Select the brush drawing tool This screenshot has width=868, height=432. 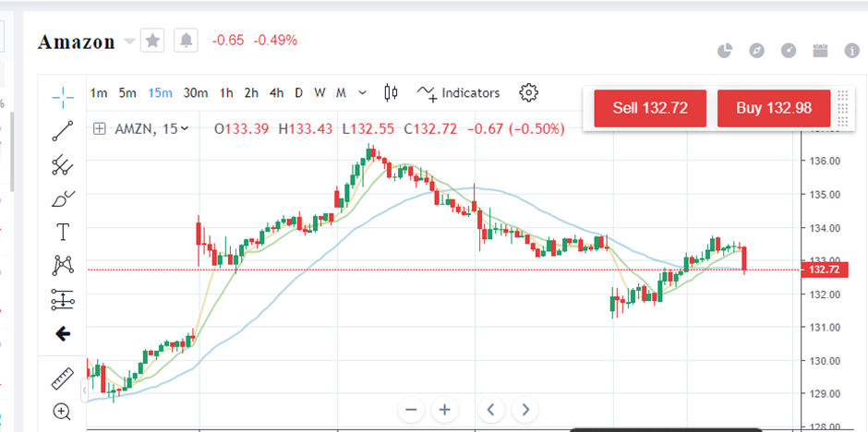click(63, 198)
